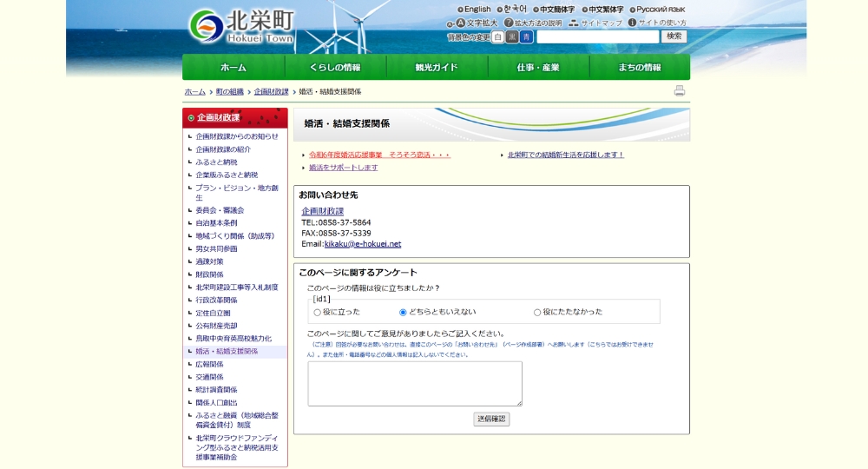The width and height of the screenshot is (868, 469).
Task: Open the サイトマップ sitemap icon link
Action: (x=574, y=23)
